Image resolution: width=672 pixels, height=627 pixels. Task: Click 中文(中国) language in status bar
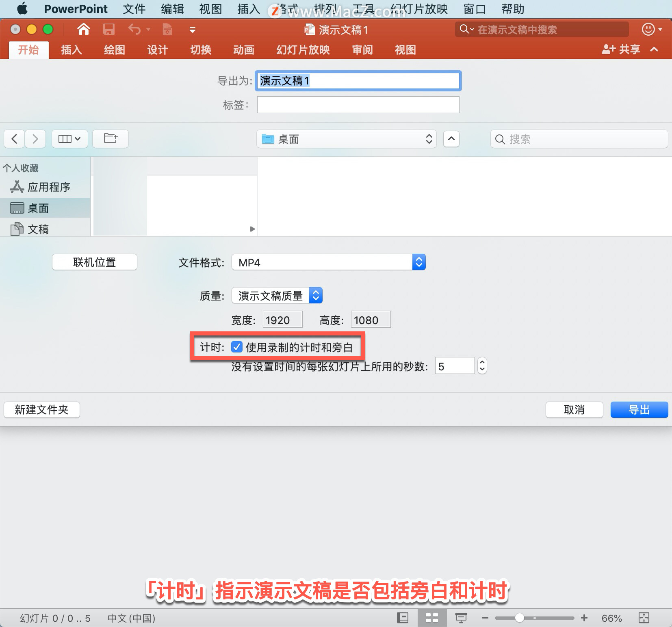(x=131, y=618)
